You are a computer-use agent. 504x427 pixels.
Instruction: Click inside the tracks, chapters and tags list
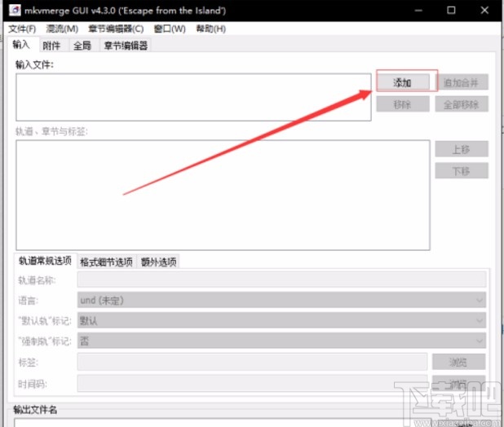[223, 195]
